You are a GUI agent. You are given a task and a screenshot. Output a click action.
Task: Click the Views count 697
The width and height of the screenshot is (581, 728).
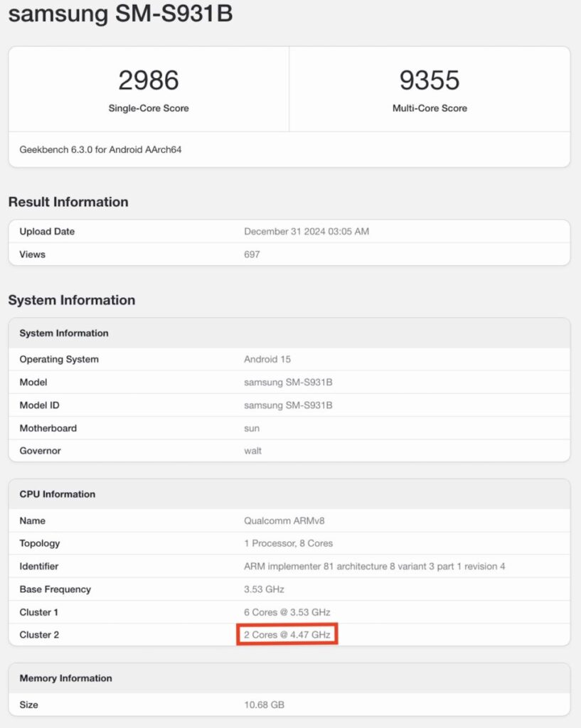coord(252,255)
